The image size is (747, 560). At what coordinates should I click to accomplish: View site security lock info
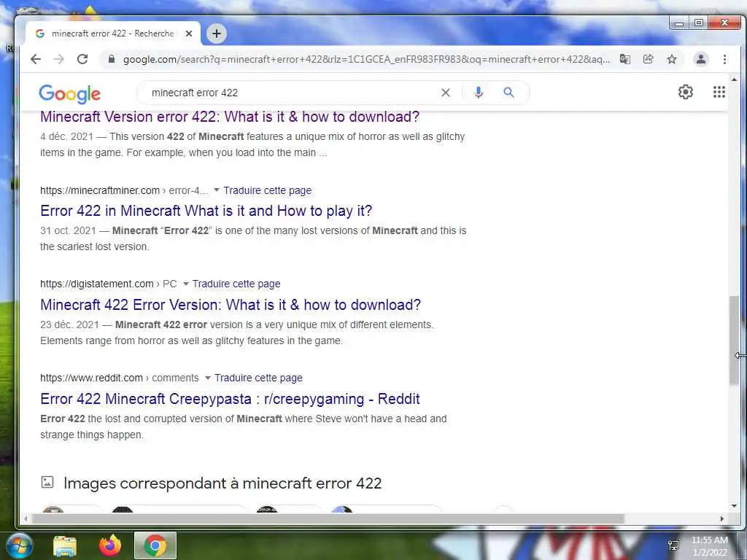pyautogui.click(x=112, y=59)
